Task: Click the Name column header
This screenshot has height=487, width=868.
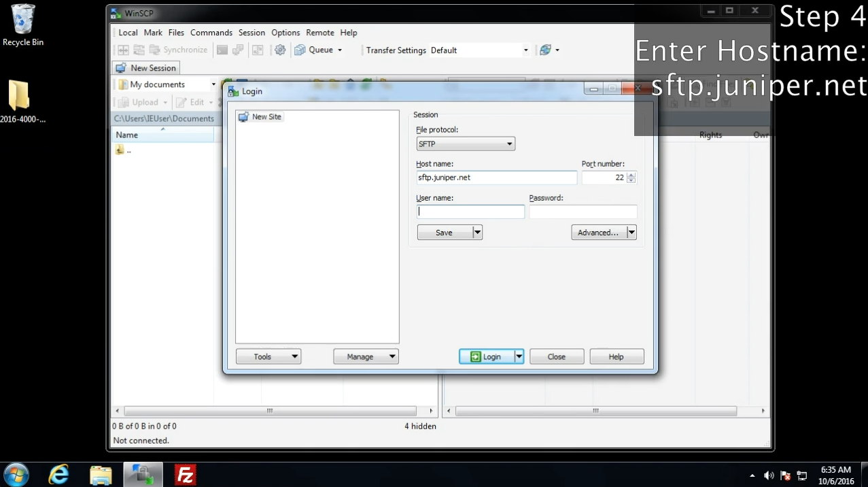Action: tap(162, 135)
